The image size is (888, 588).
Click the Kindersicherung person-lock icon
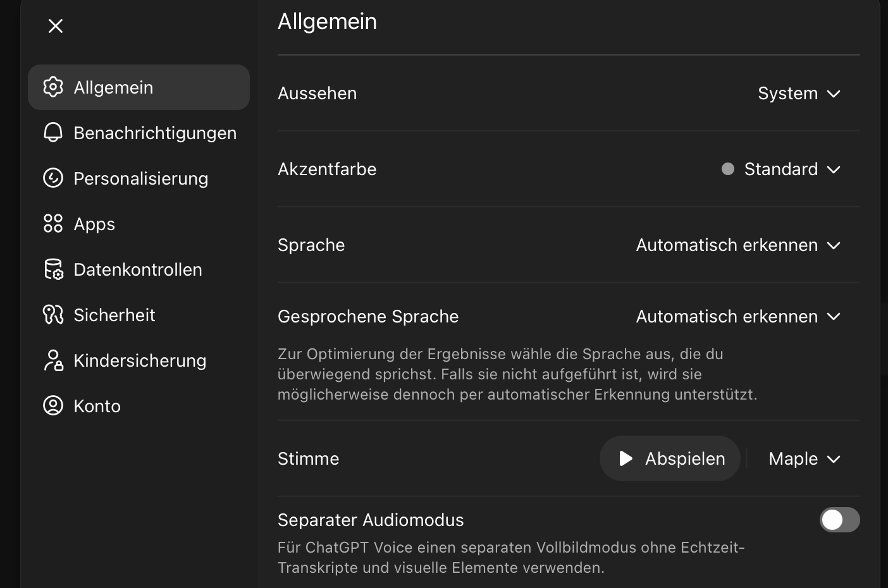pyautogui.click(x=53, y=360)
